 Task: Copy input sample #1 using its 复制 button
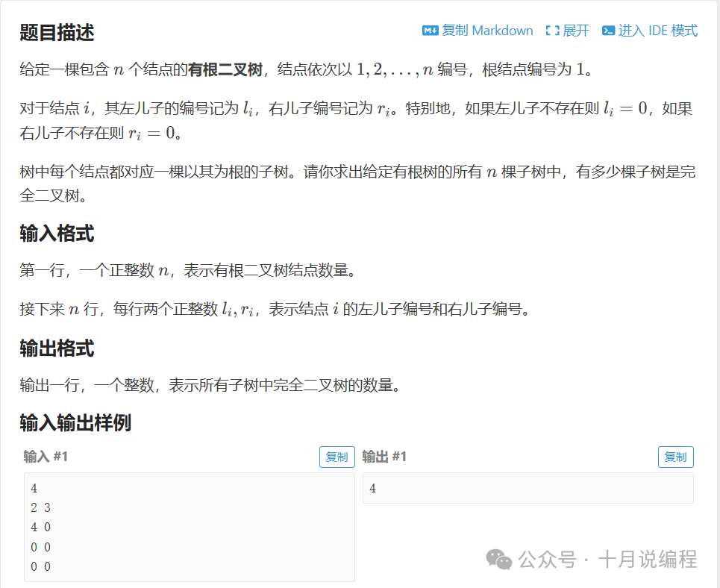pyautogui.click(x=336, y=457)
